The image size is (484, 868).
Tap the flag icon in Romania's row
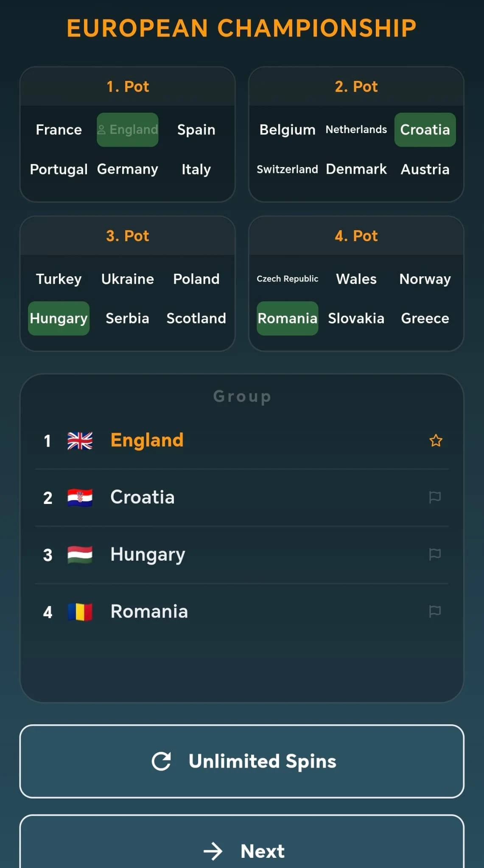(x=435, y=611)
